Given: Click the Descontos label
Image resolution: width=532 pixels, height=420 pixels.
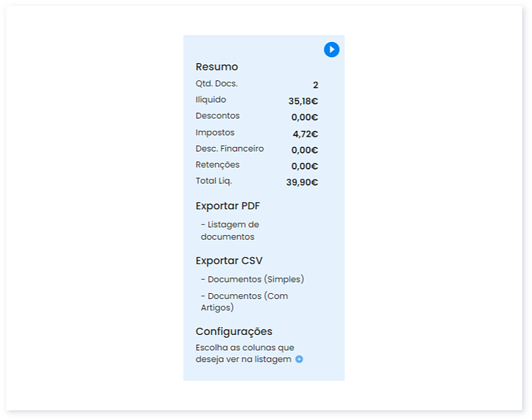Looking at the screenshot, I should [217, 116].
